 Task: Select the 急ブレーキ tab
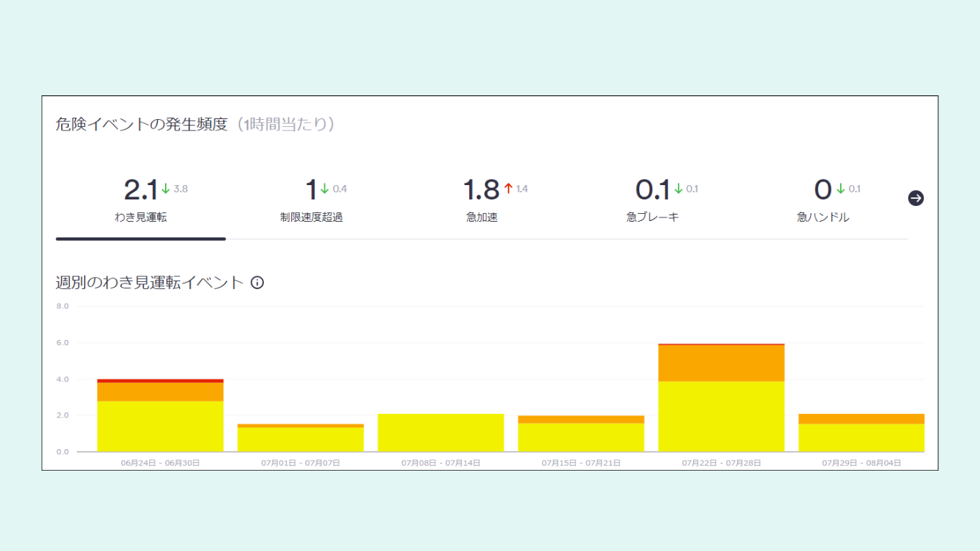point(652,202)
